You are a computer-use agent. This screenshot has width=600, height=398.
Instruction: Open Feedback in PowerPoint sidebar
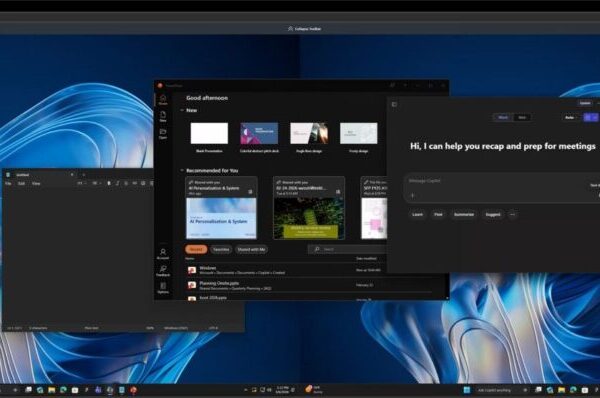163,271
